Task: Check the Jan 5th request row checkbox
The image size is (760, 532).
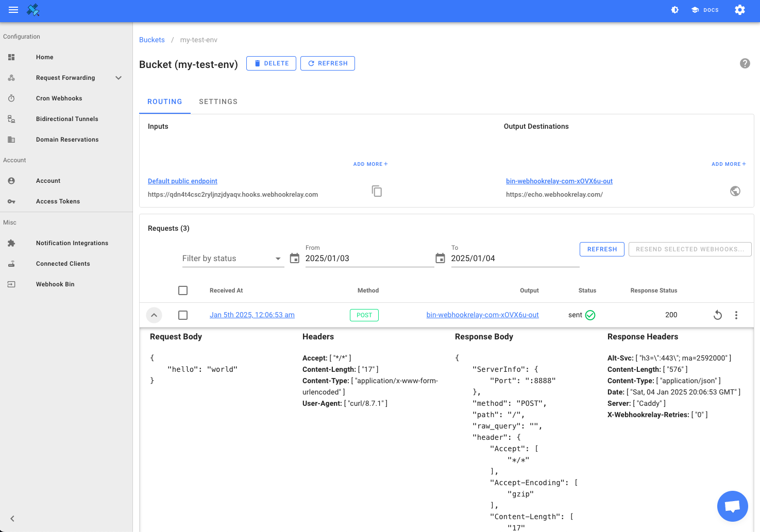Action: 183,315
